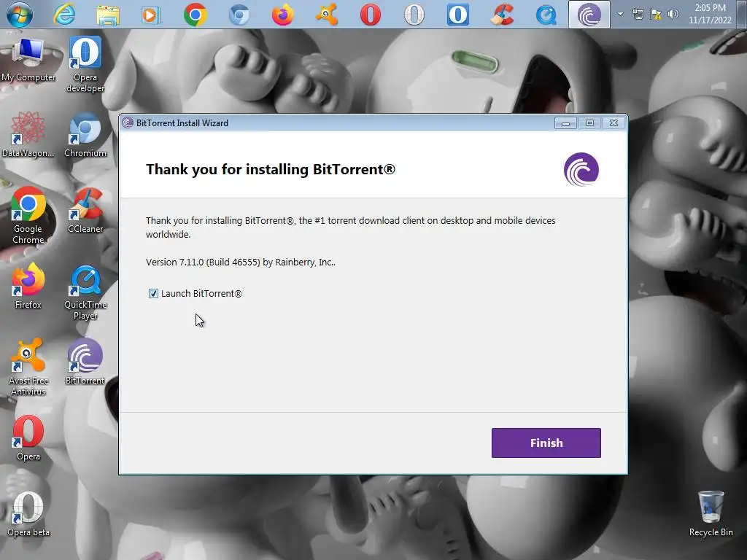Image resolution: width=747 pixels, height=560 pixels.
Task: Click the volume speaker tray icon
Action: click(673, 14)
